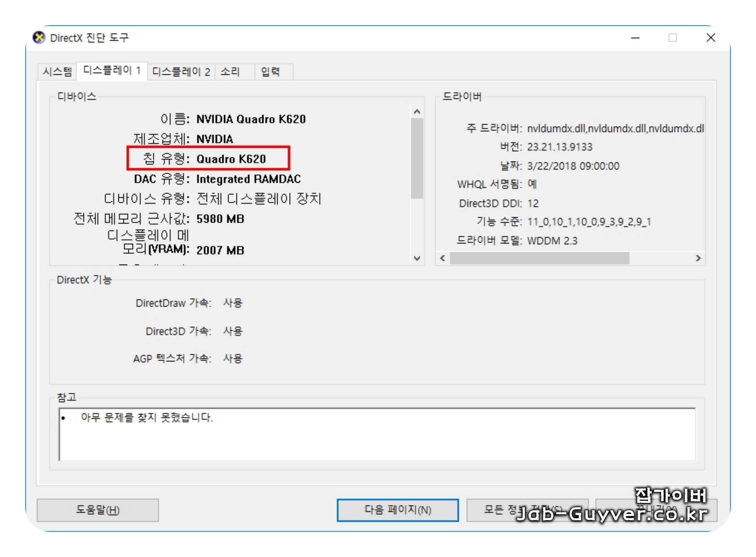Click the Quadro K620 chip type value
The image size is (756, 557).
(x=231, y=159)
